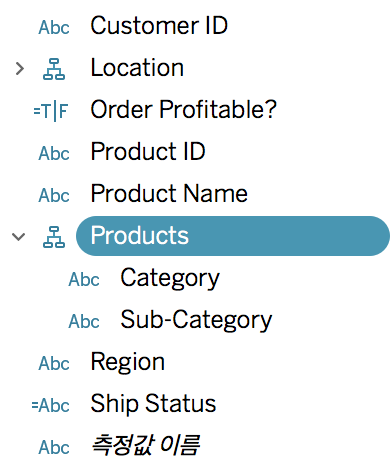The width and height of the screenshot is (392, 472).
Task: Expand the Location hierarchy
Action: click(x=20, y=69)
